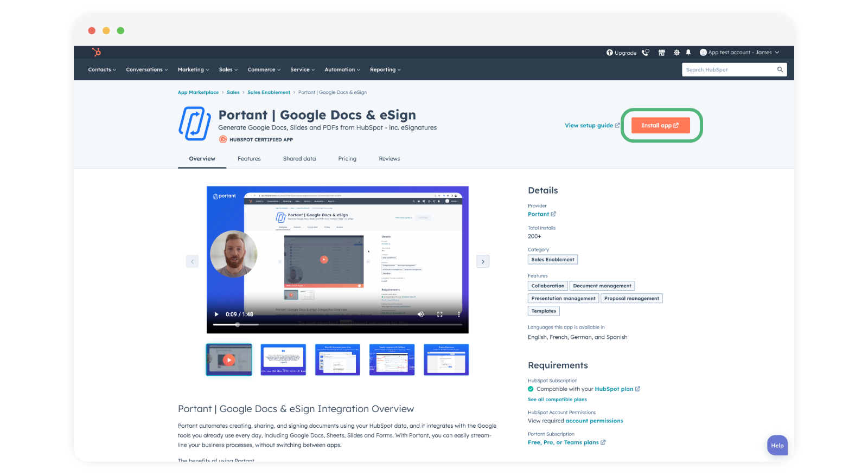The height and width of the screenshot is (476, 868).
Task: Open the marketplace storefront icon
Action: 661,53
